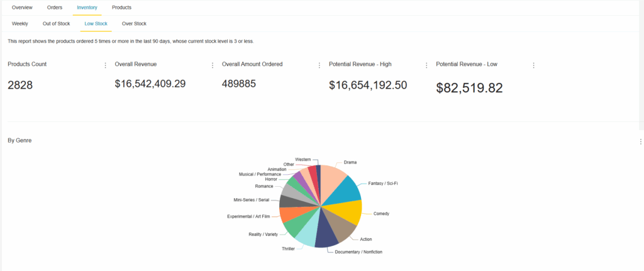This screenshot has width=644, height=271.
Task: Show the Weekly inventory report
Action: 19,24
